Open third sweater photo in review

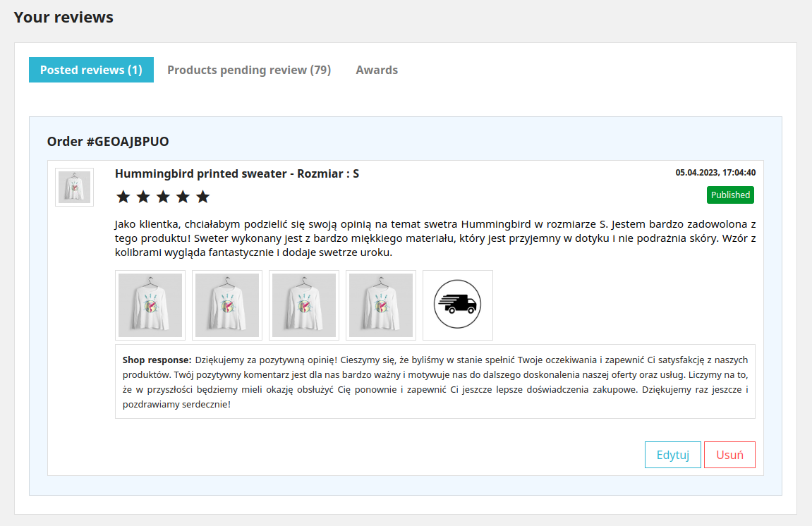click(x=304, y=305)
